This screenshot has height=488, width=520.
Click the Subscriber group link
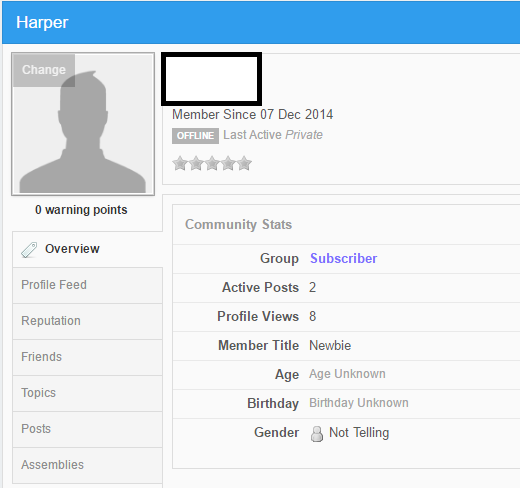coord(343,259)
